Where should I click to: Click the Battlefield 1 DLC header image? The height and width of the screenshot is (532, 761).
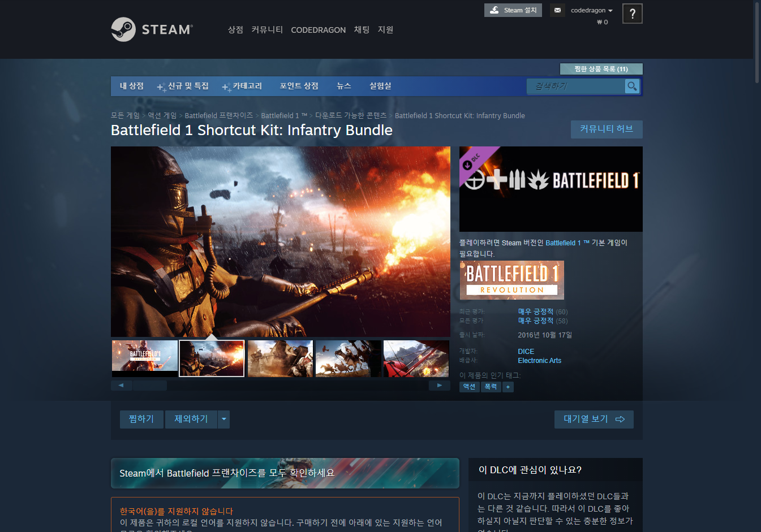coord(551,189)
